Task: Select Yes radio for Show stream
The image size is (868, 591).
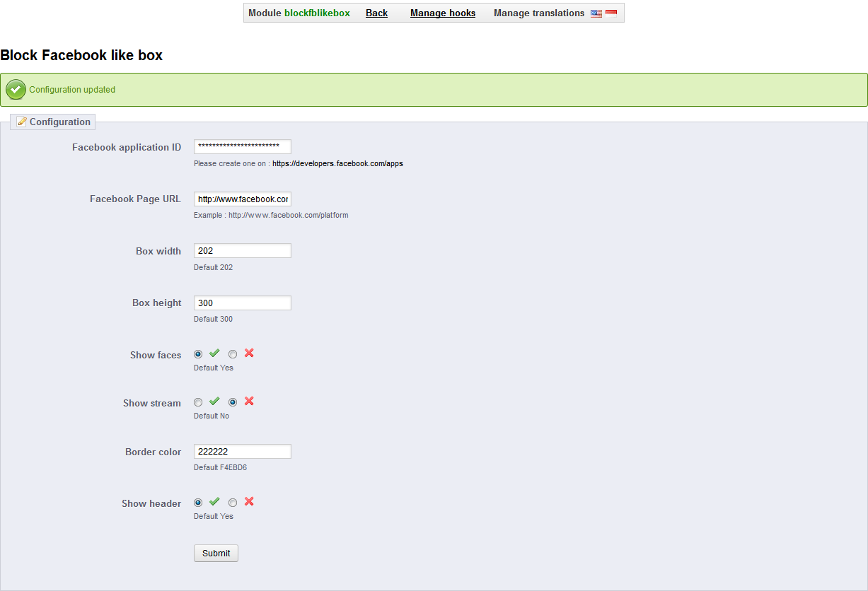Action: (x=198, y=402)
